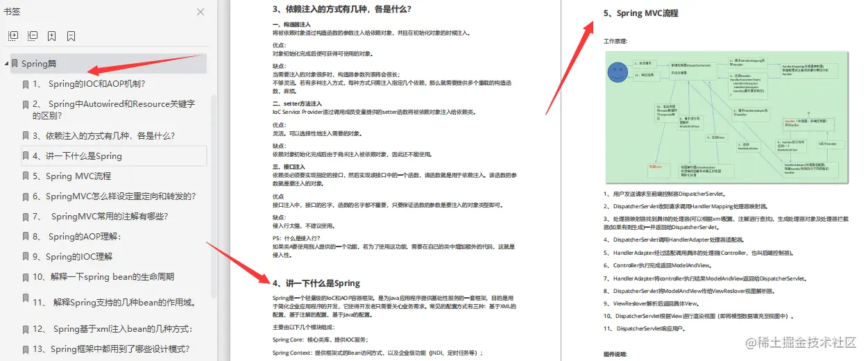The width and height of the screenshot is (868, 361).
Task: Click the 工作原理: label on right page
Action: [x=615, y=42]
